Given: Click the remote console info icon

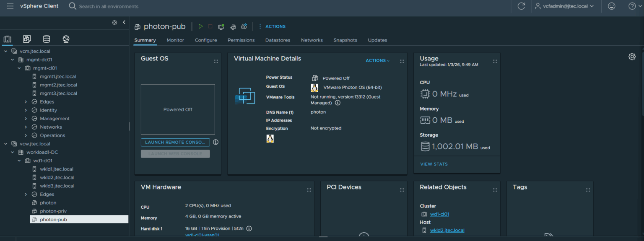Looking at the screenshot, I should point(216,142).
